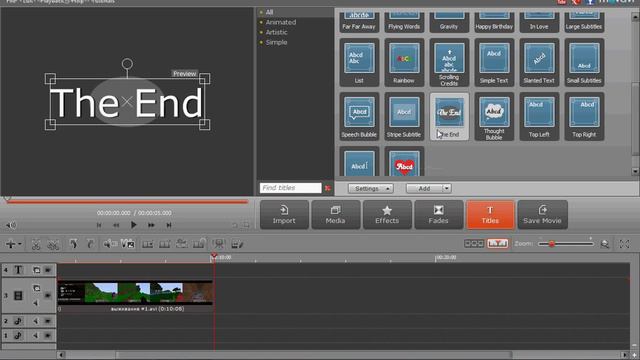Screen dimensions: 640x360
Task: Open the Import tab
Action: (284, 215)
